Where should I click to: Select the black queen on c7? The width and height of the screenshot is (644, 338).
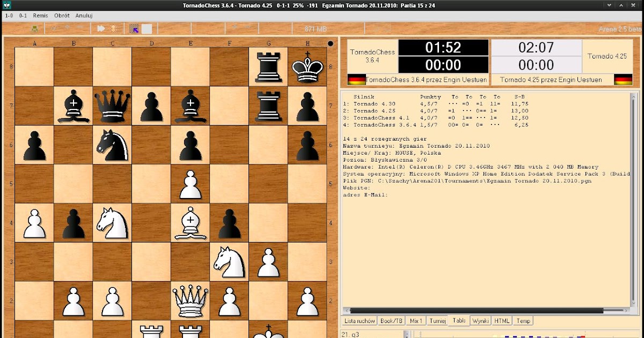(x=112, y=106)
